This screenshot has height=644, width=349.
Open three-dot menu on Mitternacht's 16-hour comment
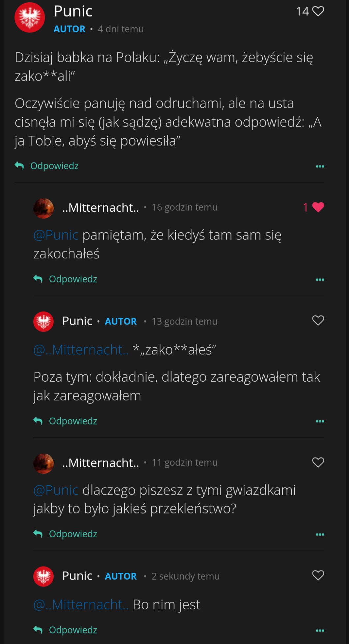point(320,280)
